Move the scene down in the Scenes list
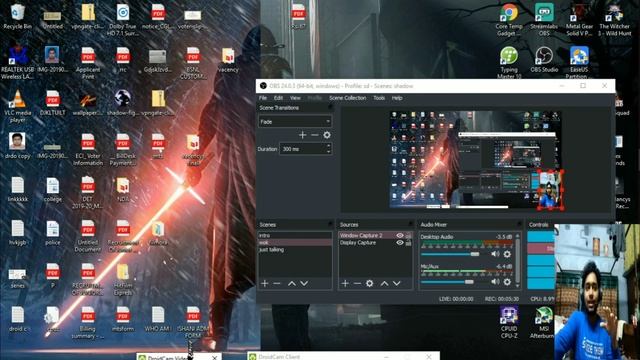This screenshot has width=640, height=360. pyautogui.click(x=304, y=283)
